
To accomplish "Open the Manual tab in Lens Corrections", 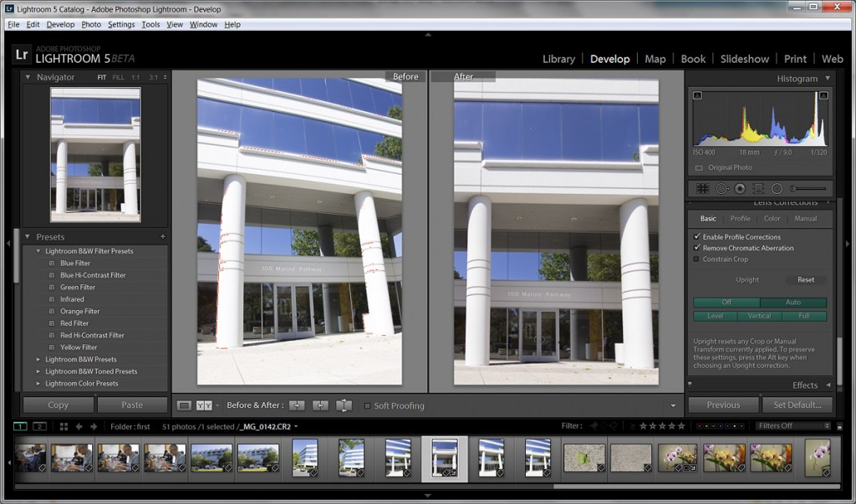I will click(806, 218).
